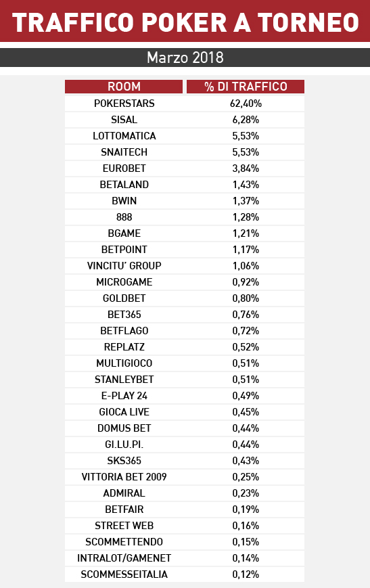
Task: Select the SNAITECH room cell
Action: click(x=124, y=152)
